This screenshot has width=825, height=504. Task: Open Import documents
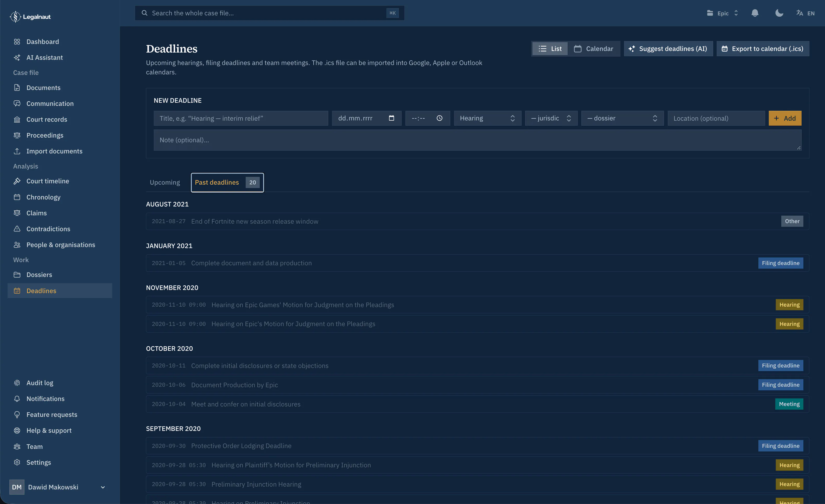click(60, 151)
